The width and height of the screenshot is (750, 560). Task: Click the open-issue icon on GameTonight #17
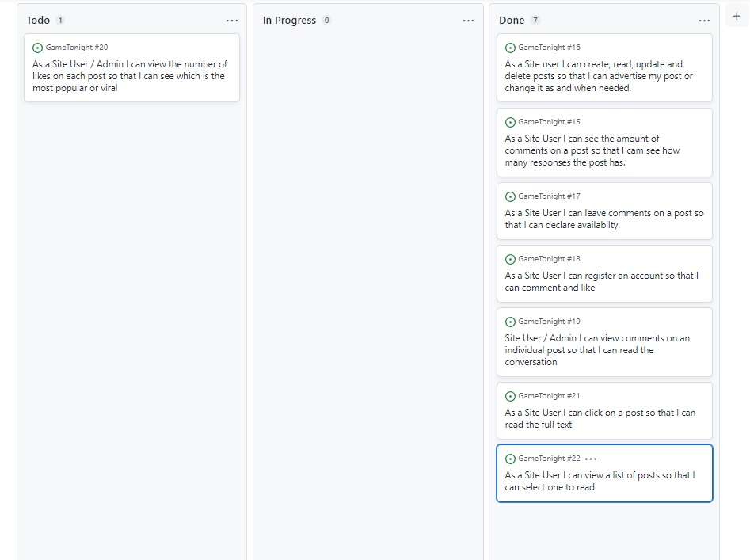pos(510,197)
